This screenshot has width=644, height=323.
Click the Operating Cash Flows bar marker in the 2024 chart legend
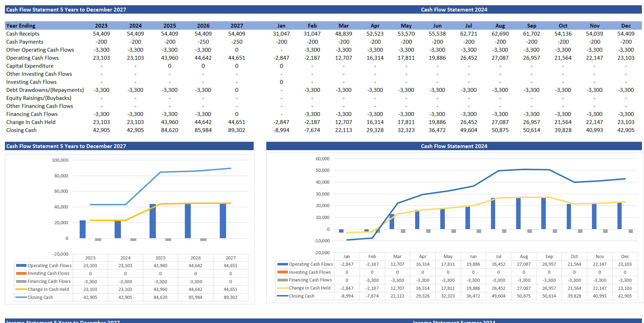pyautogui.click(x=282, y=264)
